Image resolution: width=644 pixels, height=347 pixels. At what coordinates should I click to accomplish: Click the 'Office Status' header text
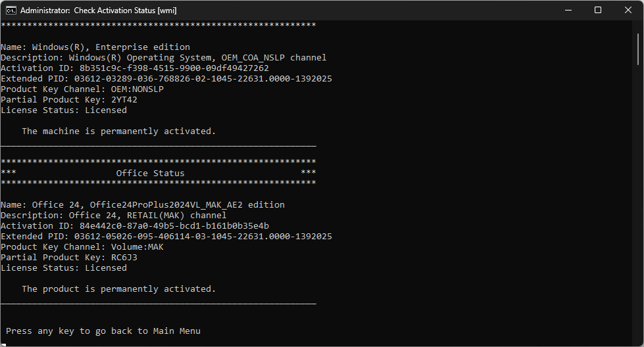coord(151,173)
